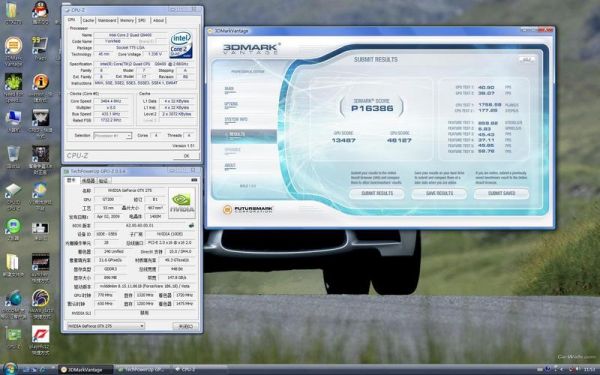Click CPU score value 48187
Viewport: 600px width, 375px height.
(399, 140)
